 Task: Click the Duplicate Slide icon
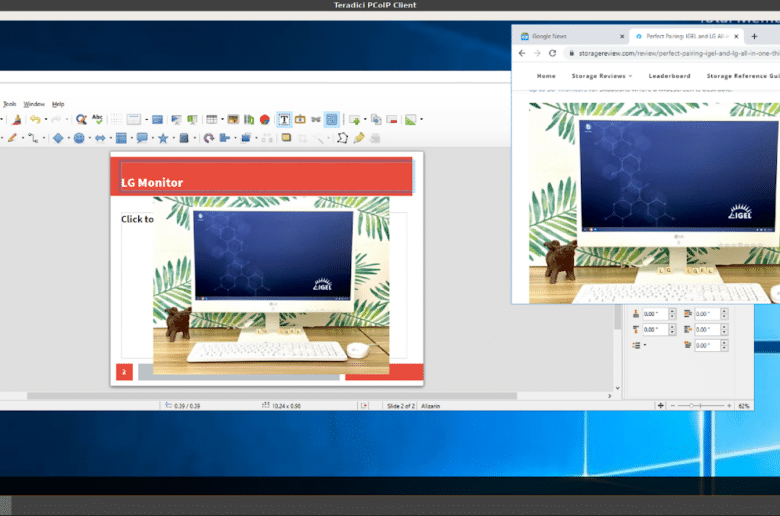[376, 119]
